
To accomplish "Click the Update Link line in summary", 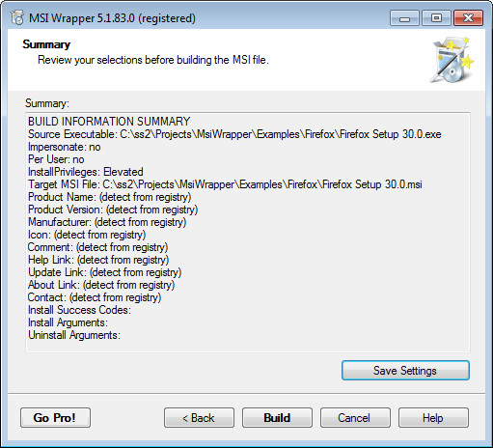I will click(104, 272).
